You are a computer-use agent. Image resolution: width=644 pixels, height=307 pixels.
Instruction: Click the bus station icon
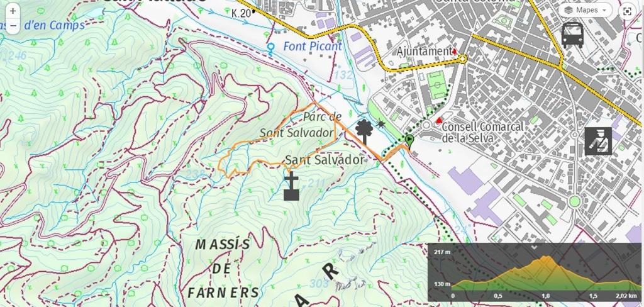click(x=572, y=35)
